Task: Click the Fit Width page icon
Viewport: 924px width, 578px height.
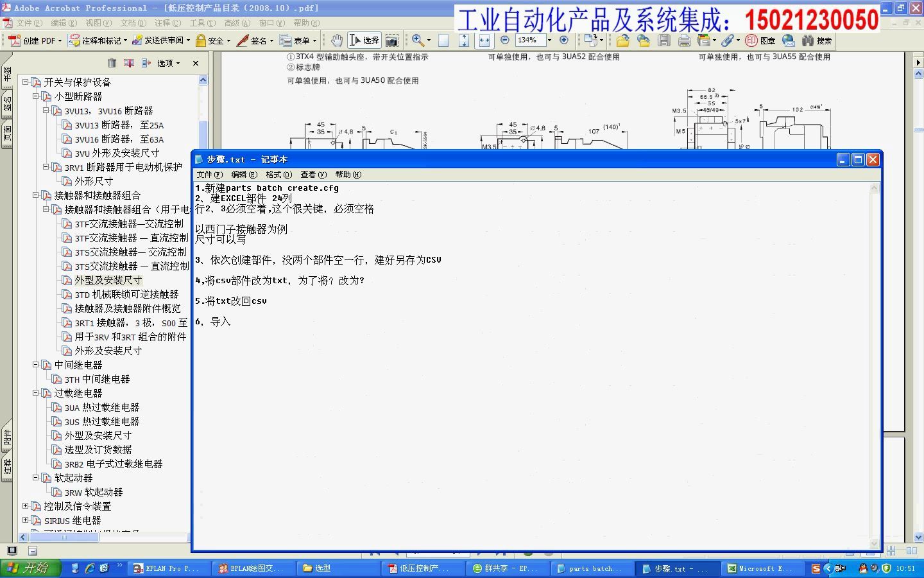Action: pyautogui.click(x=484, y=40)
